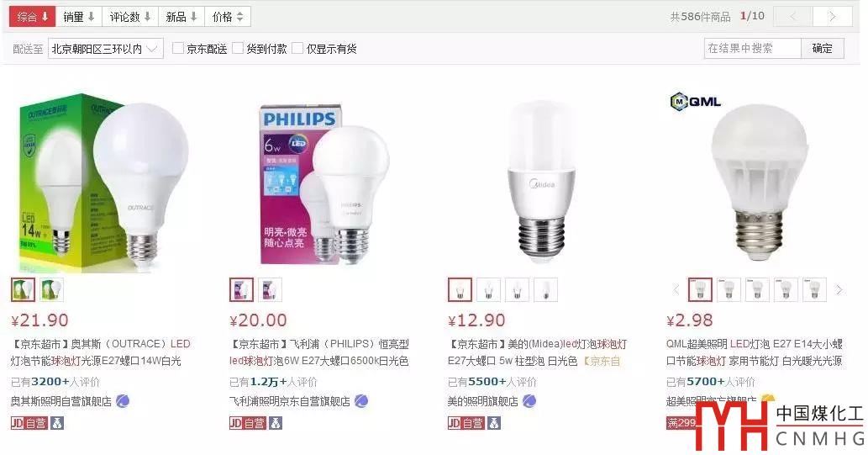Click the 在结果中搜索 input field

point(752,48)
